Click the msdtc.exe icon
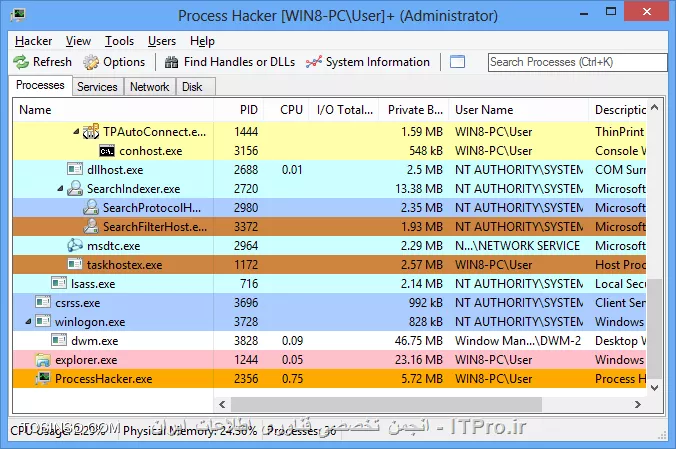Viewport: 676px width, 449px height. [x=75, y=245]
